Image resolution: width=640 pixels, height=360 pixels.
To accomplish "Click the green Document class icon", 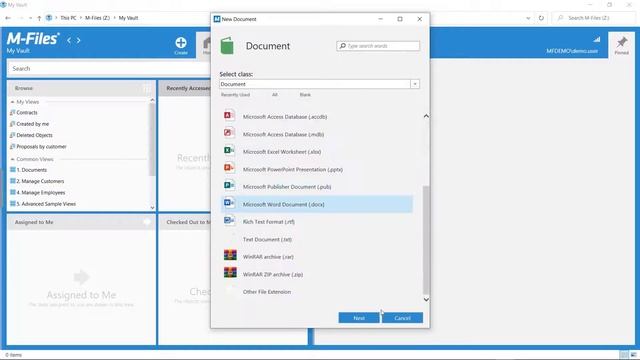I will tap(227, 46).
